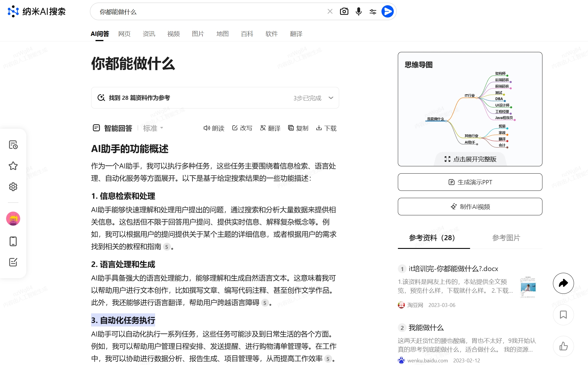Click heading 2. 语言处理和生成

(x=123, y=264)
